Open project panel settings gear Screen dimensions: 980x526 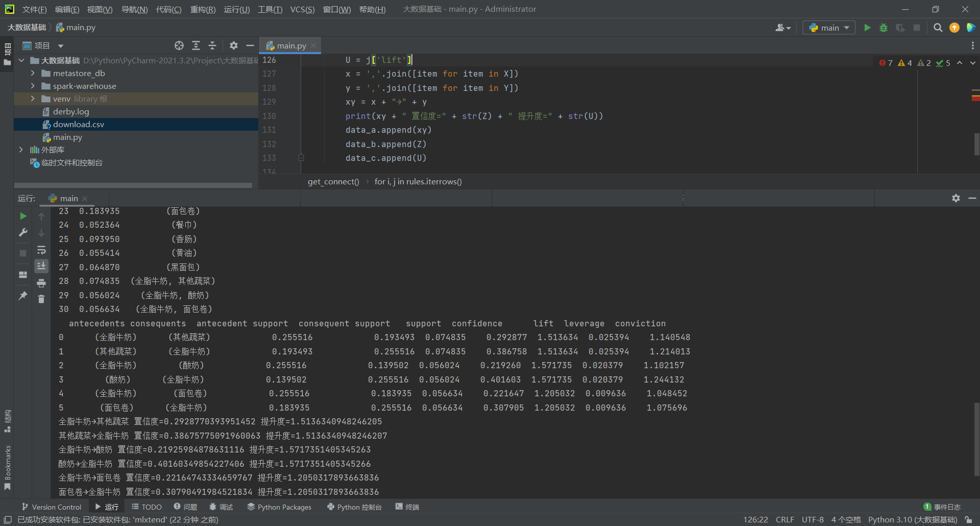click(234, 45)
